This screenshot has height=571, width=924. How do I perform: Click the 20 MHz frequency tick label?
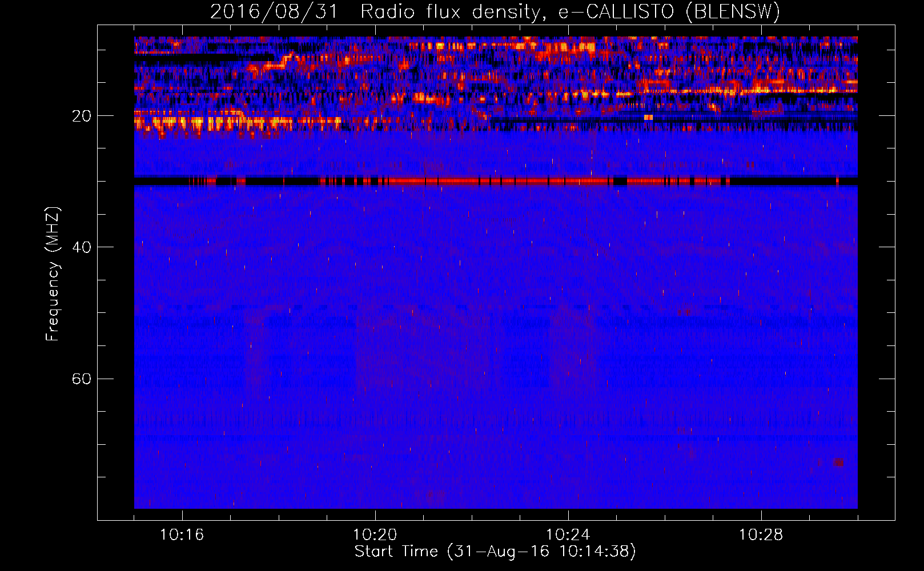coord(82,116)
